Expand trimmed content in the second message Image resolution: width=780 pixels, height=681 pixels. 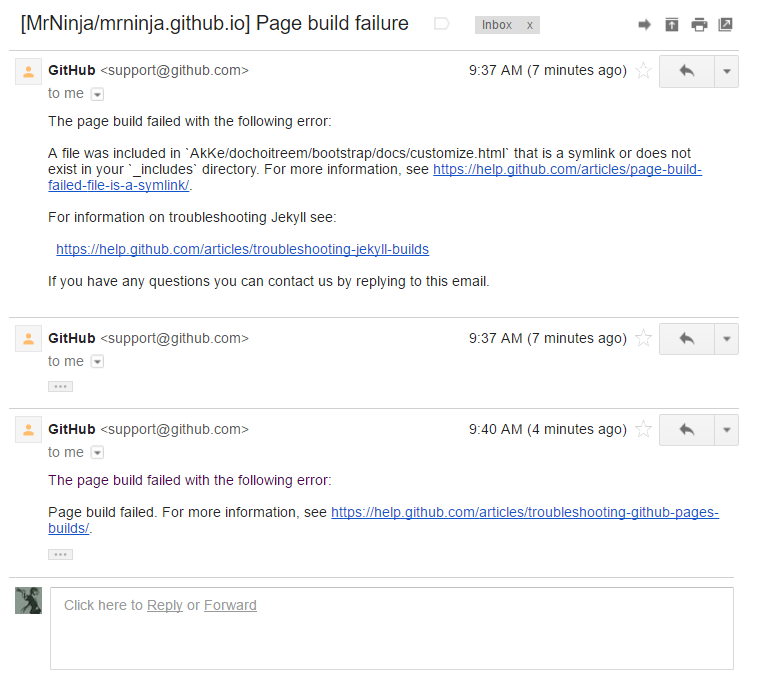60,386
